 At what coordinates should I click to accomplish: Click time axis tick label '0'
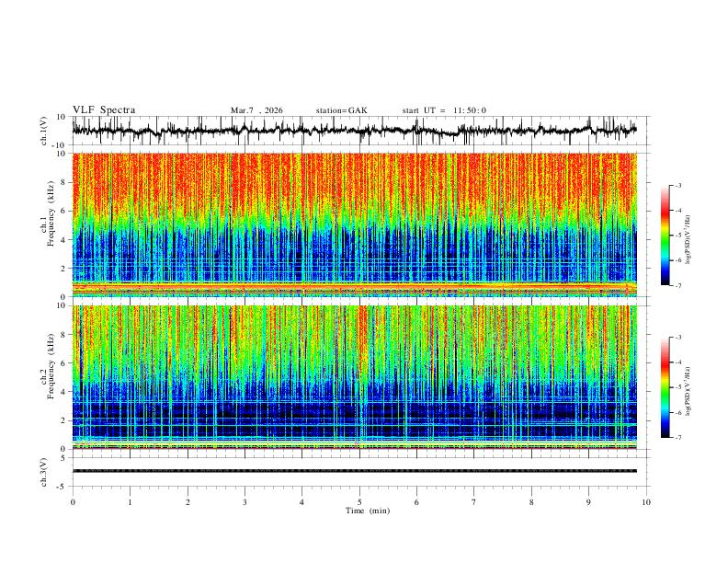(x=73, y=502)
